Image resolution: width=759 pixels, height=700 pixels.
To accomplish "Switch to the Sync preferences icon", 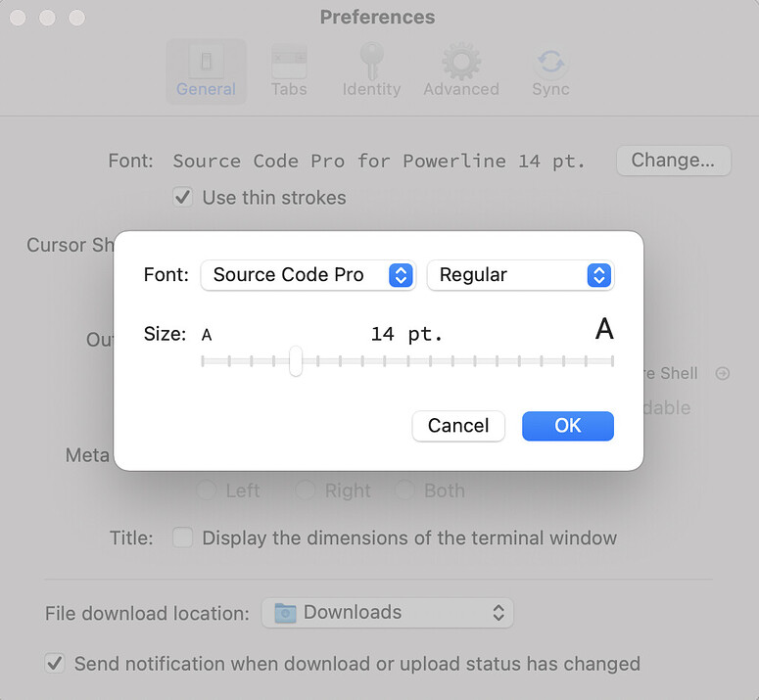I will pos(550,63).
